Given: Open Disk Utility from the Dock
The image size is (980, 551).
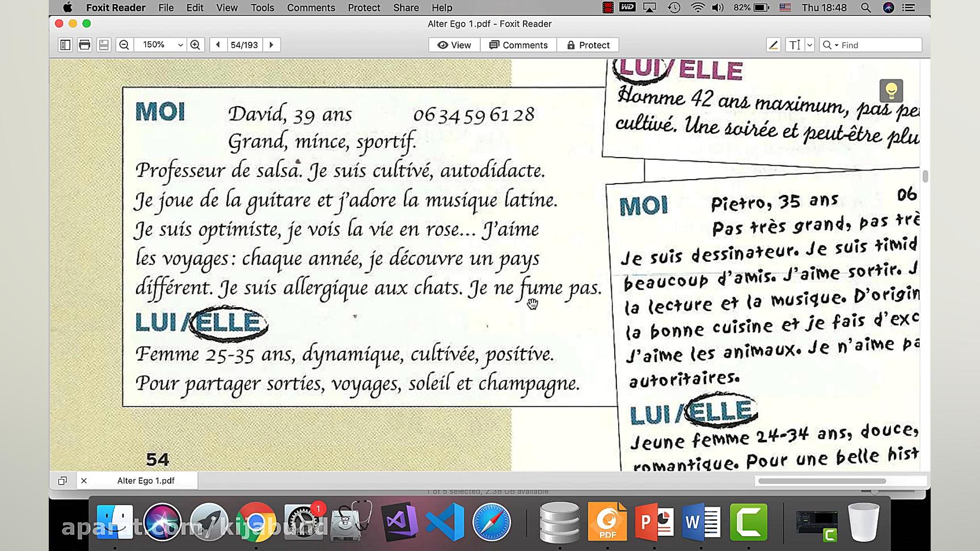Looking at the screenshot, I should pyautogui.click(x=350, y=522).
